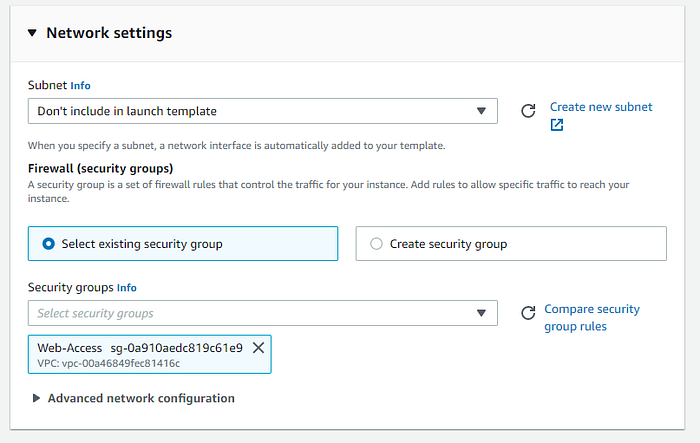This screenshot has width=700, height=443.
Task: Click the Subnet dropdown caret arrow
Action: pos(481,111)
